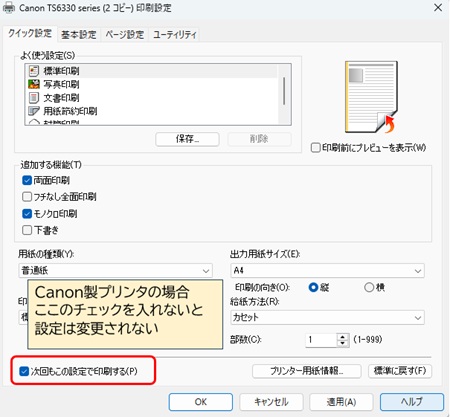Viewport: 450px width, 417px height.
Task: Switch to ページ設定 tab
Action: [x=125, y=35]
